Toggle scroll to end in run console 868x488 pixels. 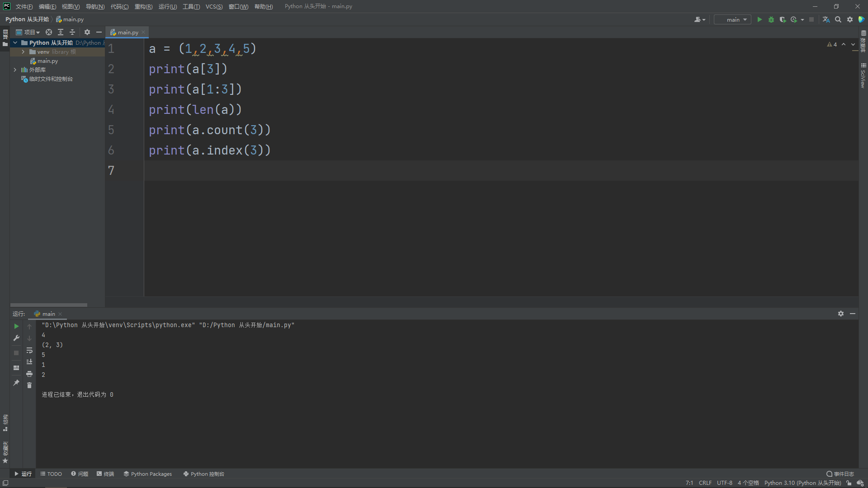point(29,362)
